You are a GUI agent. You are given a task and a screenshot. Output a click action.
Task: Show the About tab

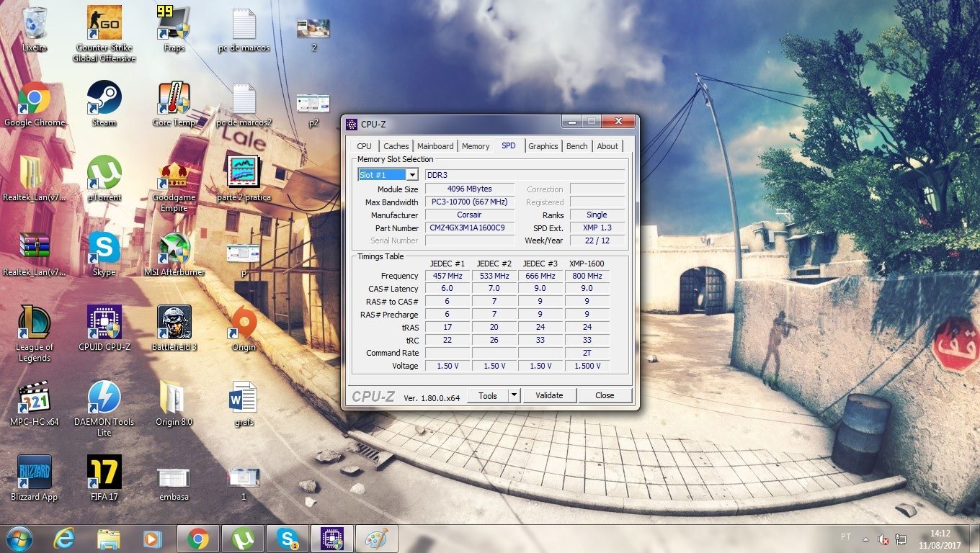coord(607,146)
